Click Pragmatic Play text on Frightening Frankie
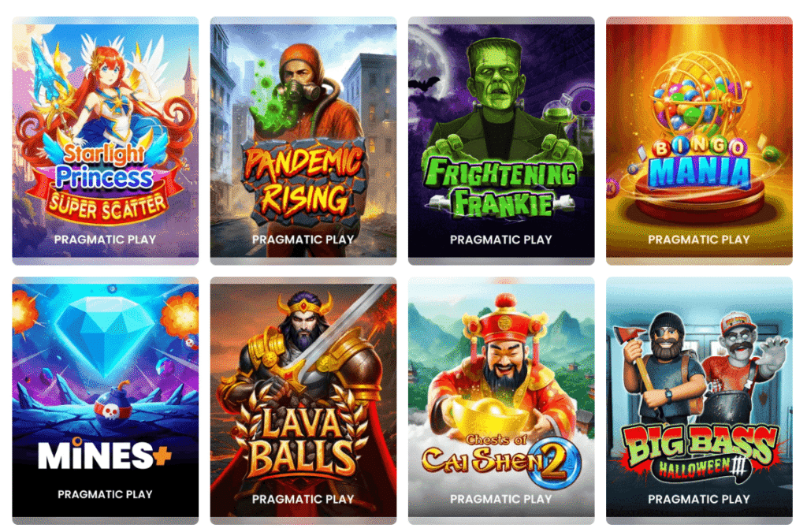This screenshot has width=807, height=532. coord(500,240)
